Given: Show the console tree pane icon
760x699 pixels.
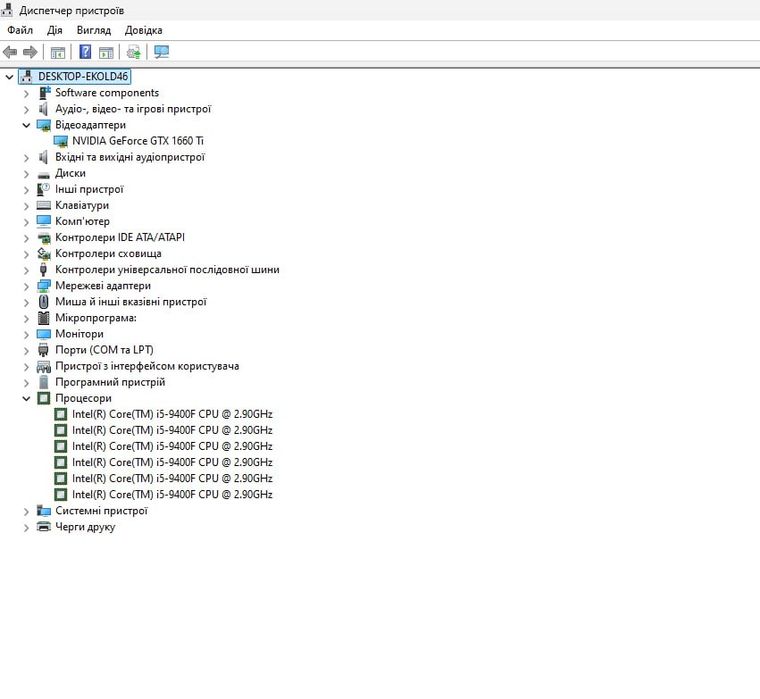Looking at the screenshot, I should pos(58,52).
